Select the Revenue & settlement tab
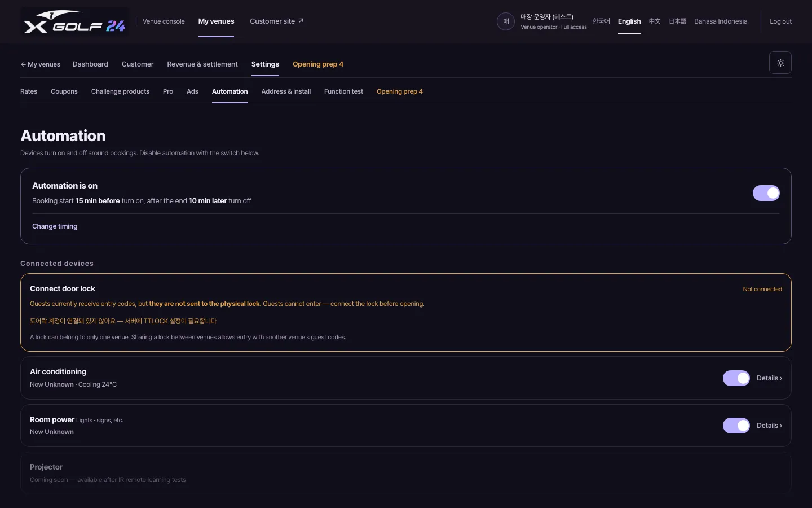 pyautogui.click(x=202, y=64)
